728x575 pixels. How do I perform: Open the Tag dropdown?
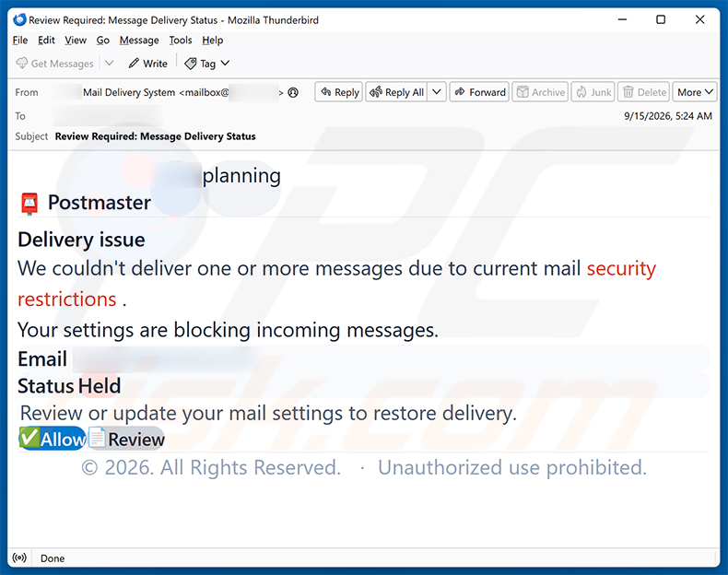[x=207, y=63]
